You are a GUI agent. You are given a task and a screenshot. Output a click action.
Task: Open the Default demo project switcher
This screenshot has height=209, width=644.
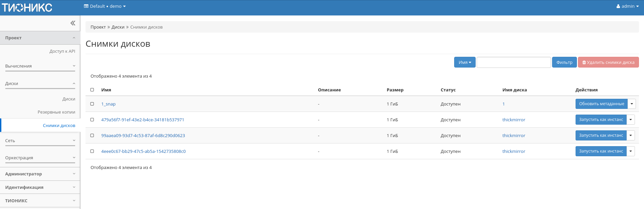105,6
